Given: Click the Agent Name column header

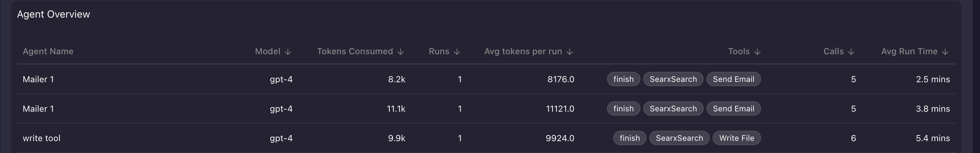Looking at the screenshot, I should coord(48,51).
